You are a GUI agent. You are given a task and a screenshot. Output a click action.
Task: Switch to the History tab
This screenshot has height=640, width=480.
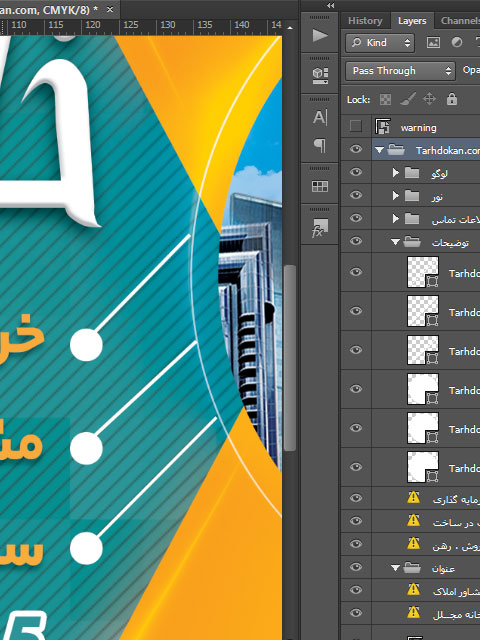point(365,21)
